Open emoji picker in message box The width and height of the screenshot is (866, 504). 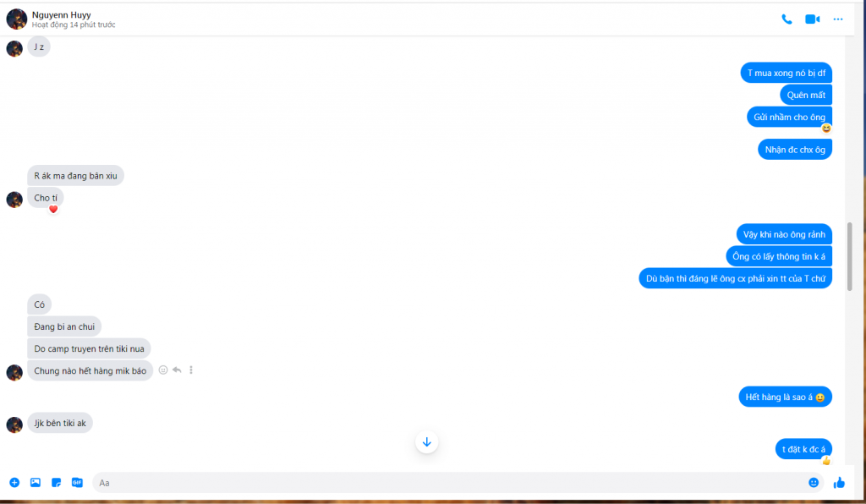pyautogui.click(x=814, y=483)
